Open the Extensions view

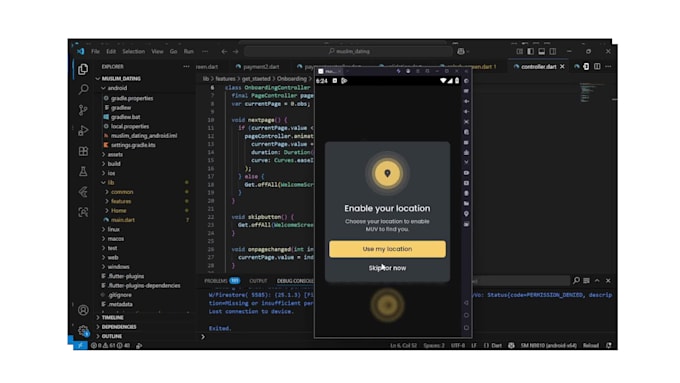[x=83, y=151]
